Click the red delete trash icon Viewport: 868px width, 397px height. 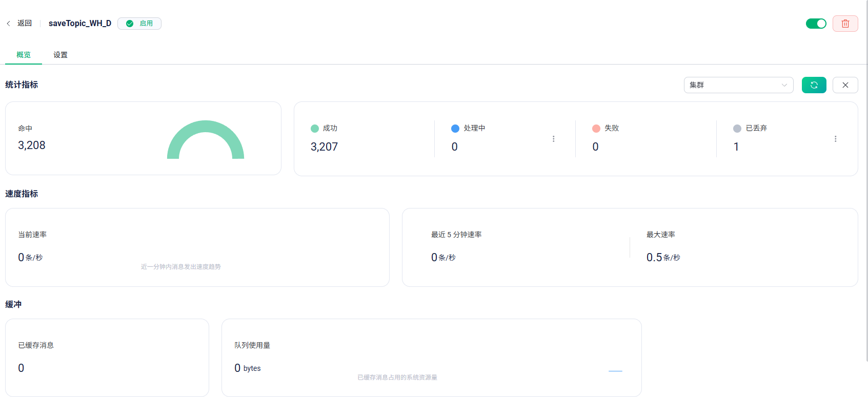click(845, 24)
